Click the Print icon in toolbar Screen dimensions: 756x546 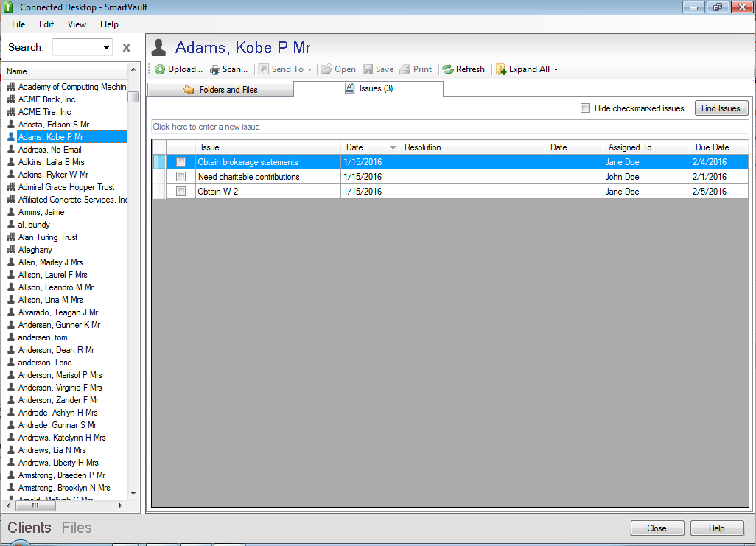pos(405,69)
